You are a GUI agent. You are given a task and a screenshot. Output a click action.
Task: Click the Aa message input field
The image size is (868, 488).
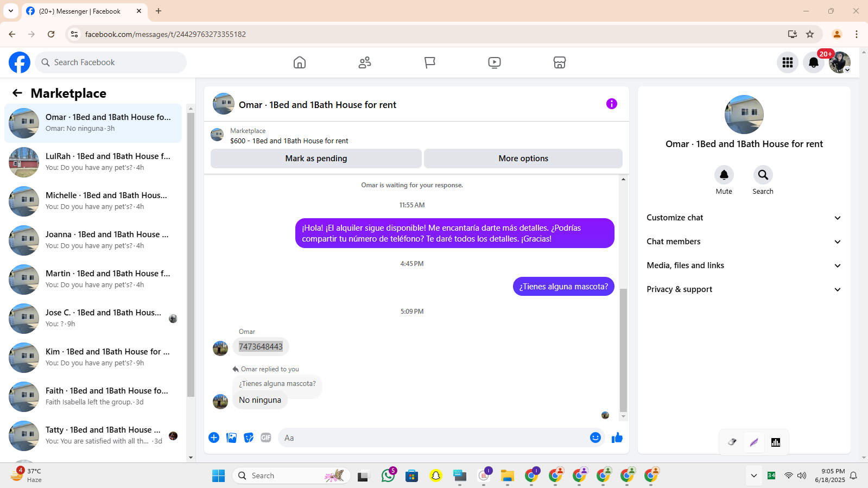[433, 438]
